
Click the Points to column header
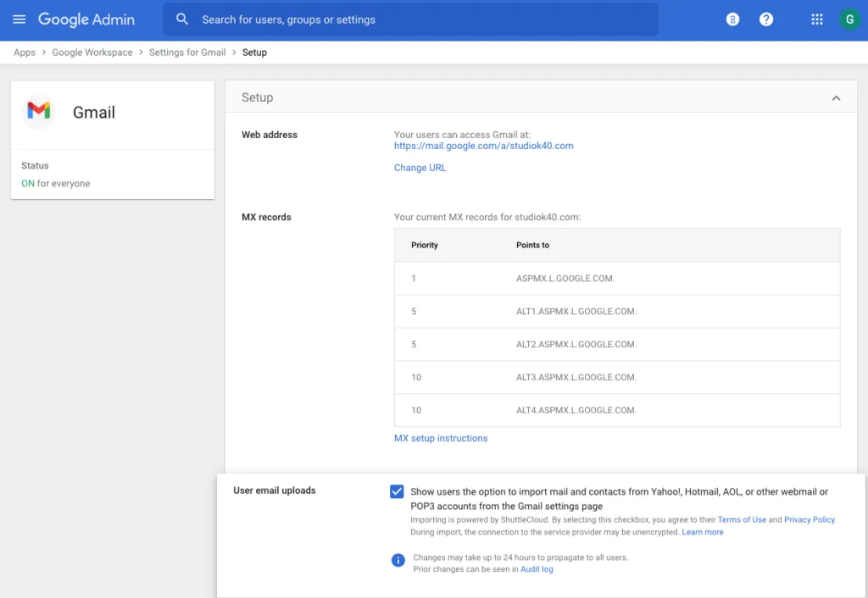click(x=532, y=245)
